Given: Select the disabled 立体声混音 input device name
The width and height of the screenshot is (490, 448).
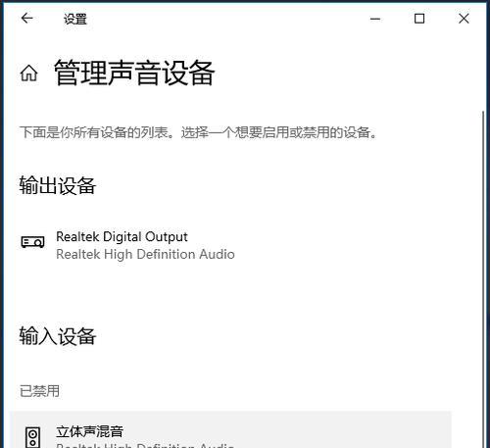Looking at the screenshot, I should [x=89, y=431].
